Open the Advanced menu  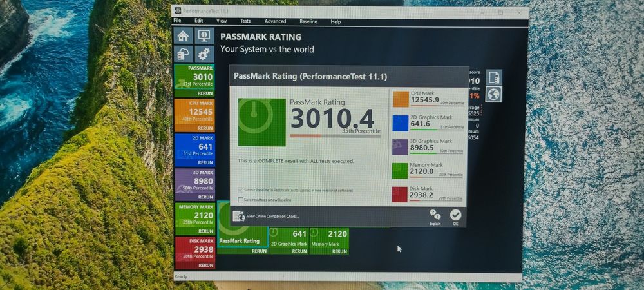coord(275,21)
